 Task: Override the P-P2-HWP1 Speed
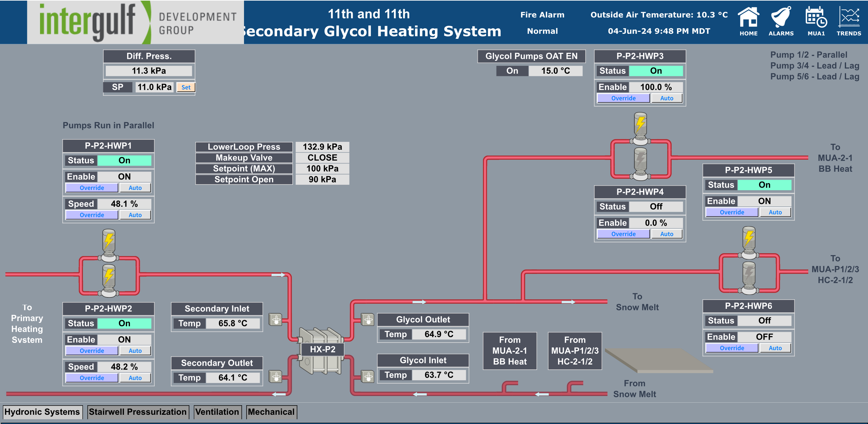click(x=92, y=215)
